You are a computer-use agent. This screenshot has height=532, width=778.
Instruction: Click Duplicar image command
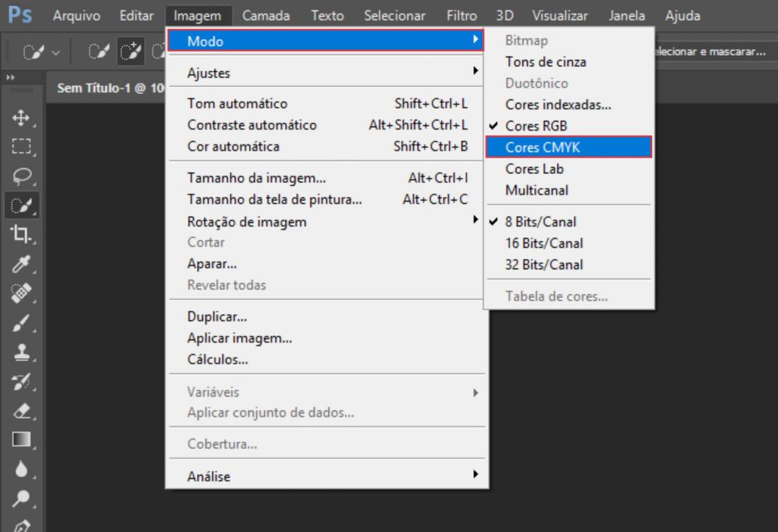coord(217,317)
